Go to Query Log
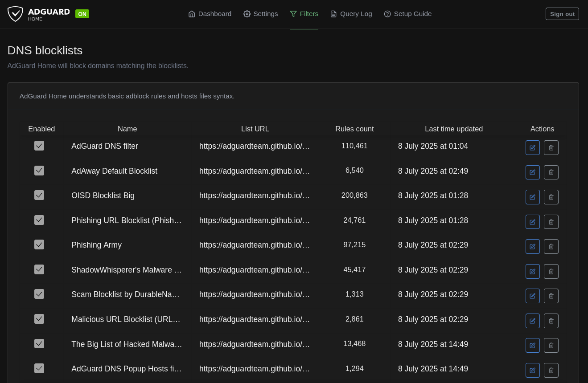 coord(351,14)
